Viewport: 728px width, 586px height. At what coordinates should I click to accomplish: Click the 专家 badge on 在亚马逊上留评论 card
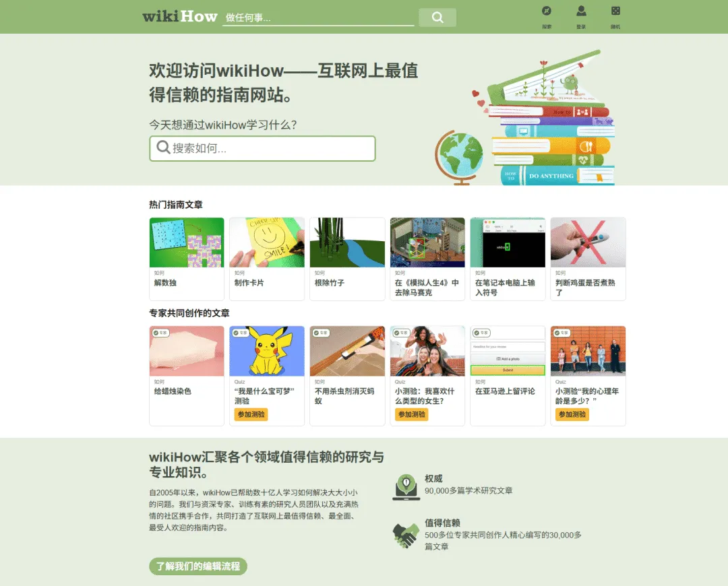pos(481,333)
